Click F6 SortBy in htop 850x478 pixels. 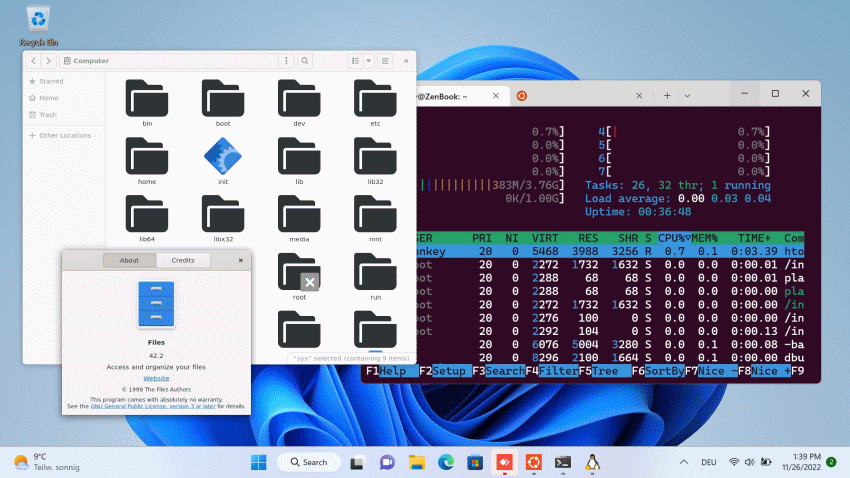click(658, 371)
